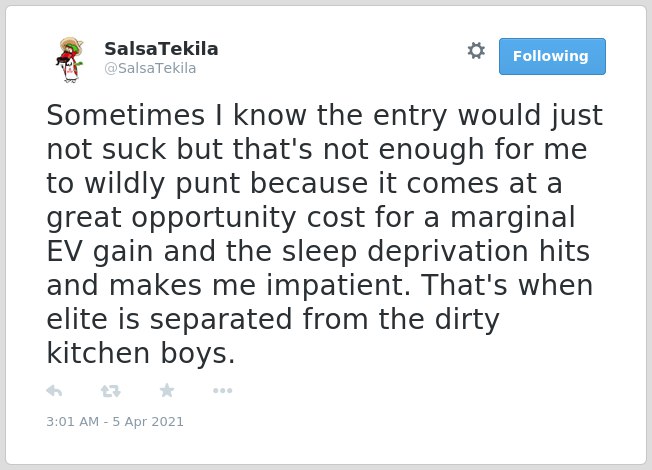Toggle the blue Following button

552,56
